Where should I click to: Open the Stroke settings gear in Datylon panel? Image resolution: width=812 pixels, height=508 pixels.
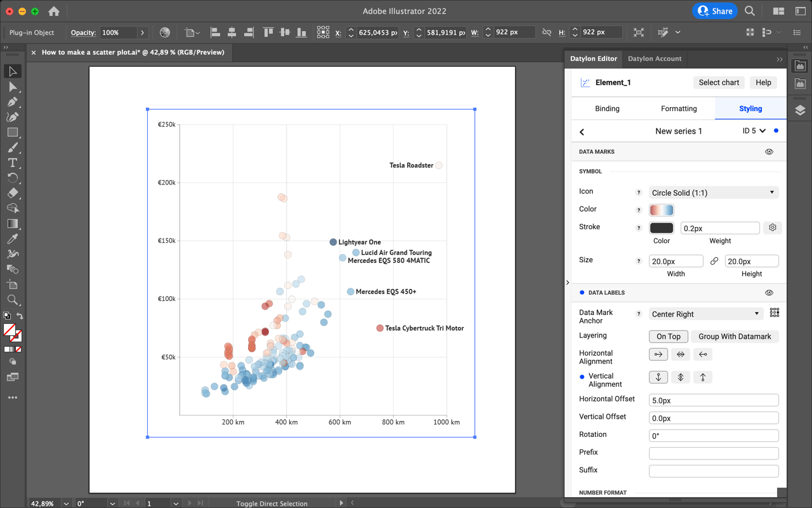772,227
